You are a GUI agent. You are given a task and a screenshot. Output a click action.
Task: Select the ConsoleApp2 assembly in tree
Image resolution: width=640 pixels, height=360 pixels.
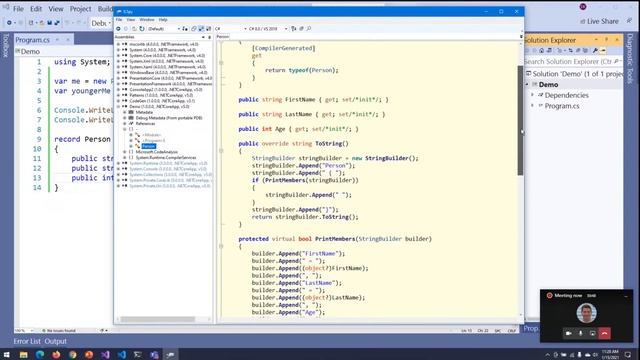click(166, 89)
